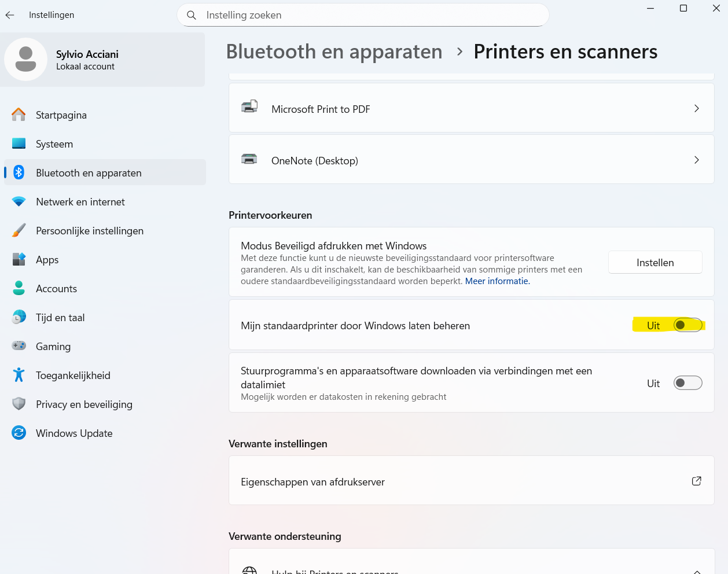Toggle driver download over datalimiet connections
The height and width of the screenshot is (574, 728).
click(x=687, y=383)
